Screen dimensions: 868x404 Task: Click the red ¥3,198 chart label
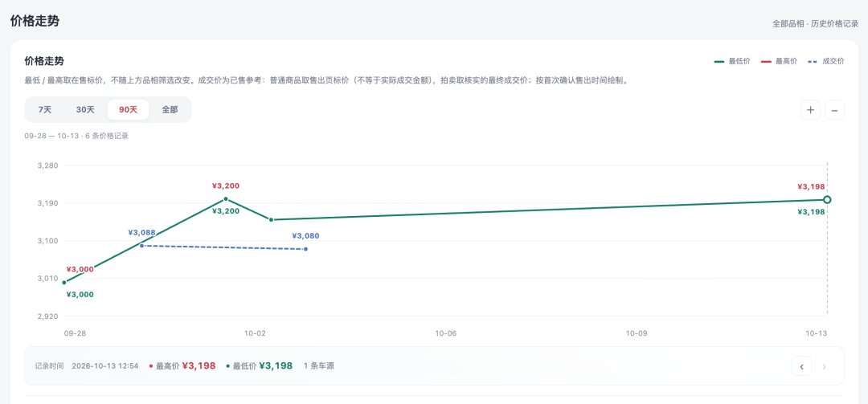pos(811,186)
